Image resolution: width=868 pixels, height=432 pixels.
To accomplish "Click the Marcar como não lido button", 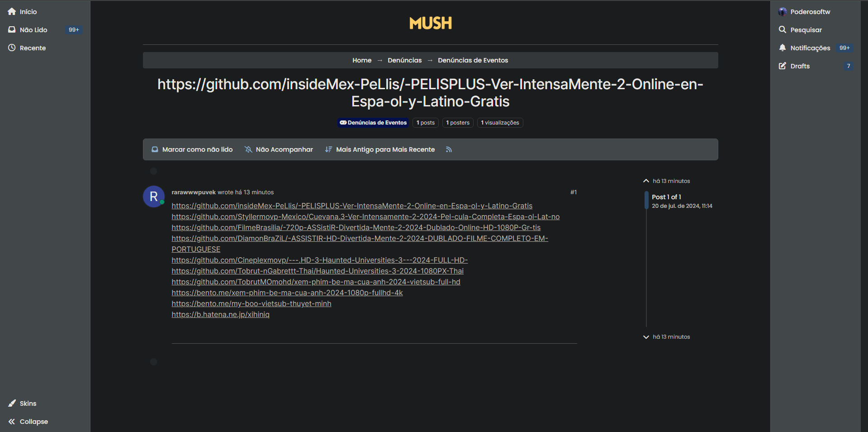I will [192, 149].
